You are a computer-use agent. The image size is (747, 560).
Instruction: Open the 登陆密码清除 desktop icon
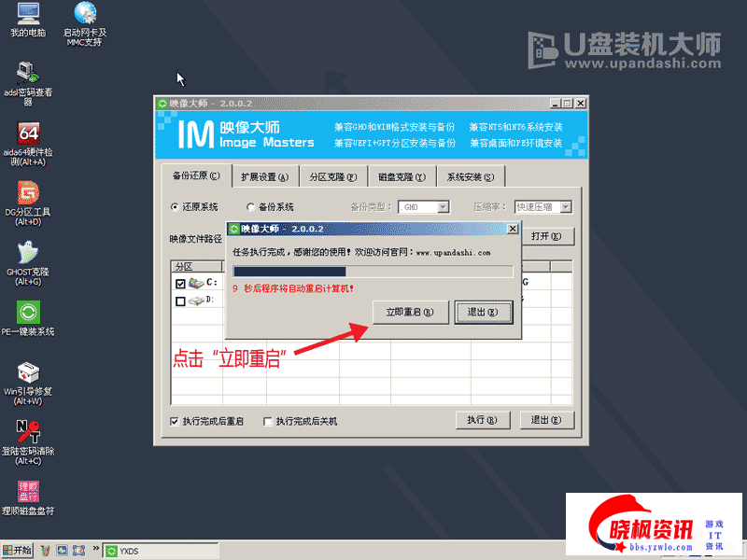click(28, 432)
